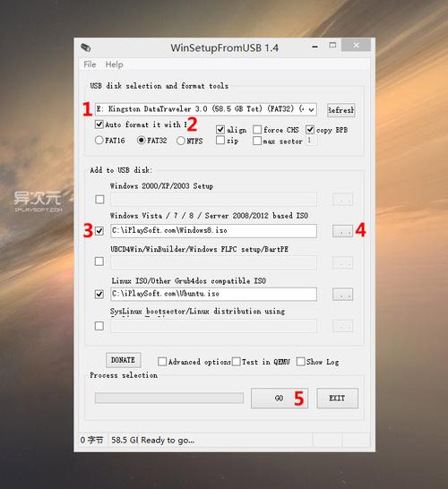Toggle the copy BPB checkbox
448x489 pixels.
(310, 130)
